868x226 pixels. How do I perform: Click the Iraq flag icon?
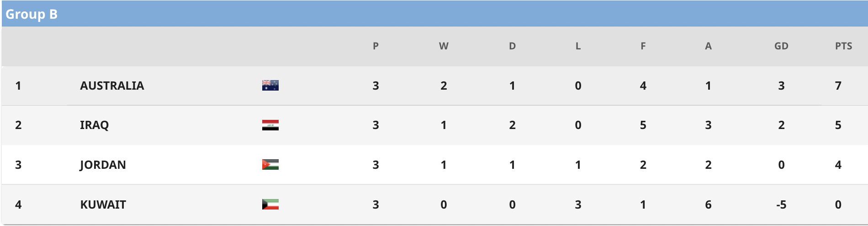click(270, 125)
